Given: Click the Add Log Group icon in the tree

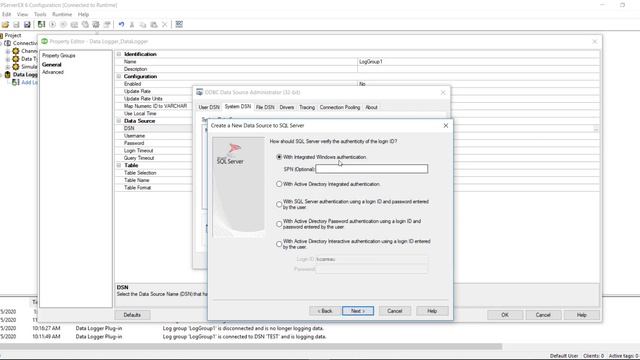Looking at the screenshot, I should (x=16, y=82).
